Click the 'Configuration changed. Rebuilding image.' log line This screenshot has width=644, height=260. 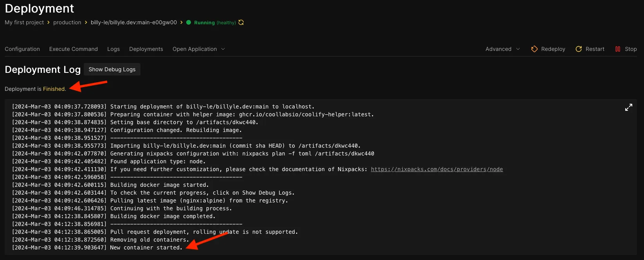point(127,130)
